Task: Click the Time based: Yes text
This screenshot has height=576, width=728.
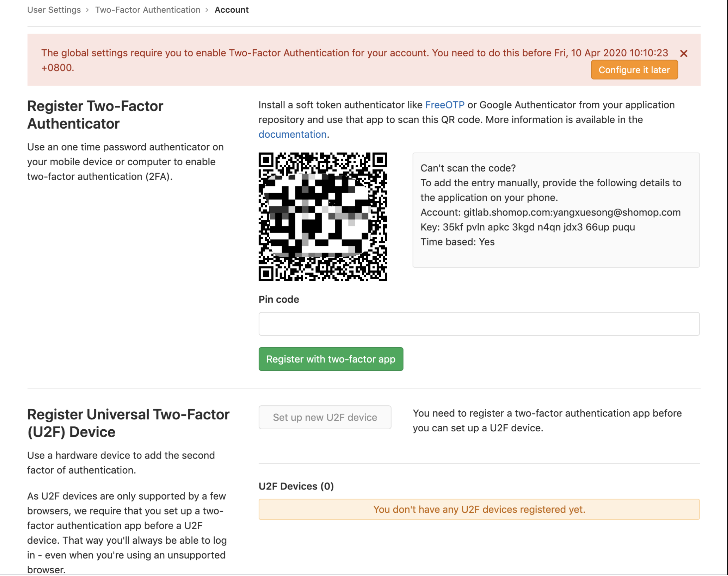Action: 457,242
